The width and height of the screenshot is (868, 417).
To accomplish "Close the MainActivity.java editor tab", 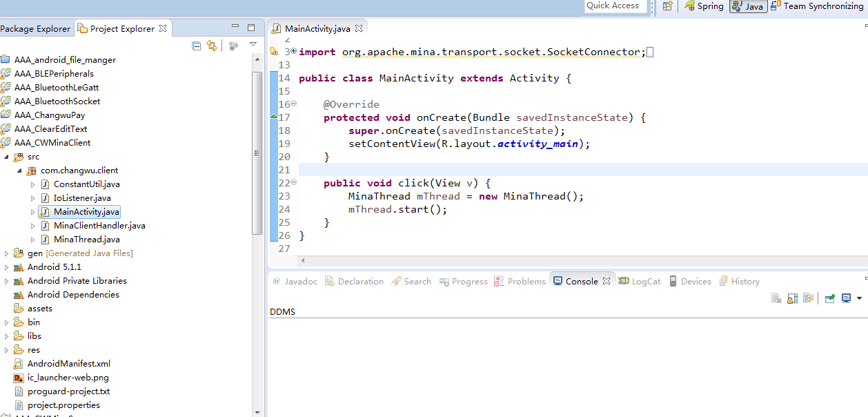I will [x=359, y=28].
